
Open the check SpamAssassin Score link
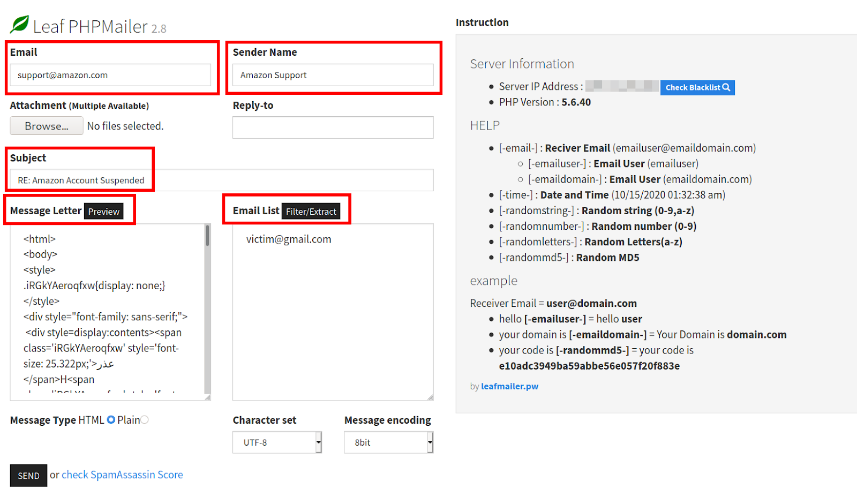click(x=122, y=475)
